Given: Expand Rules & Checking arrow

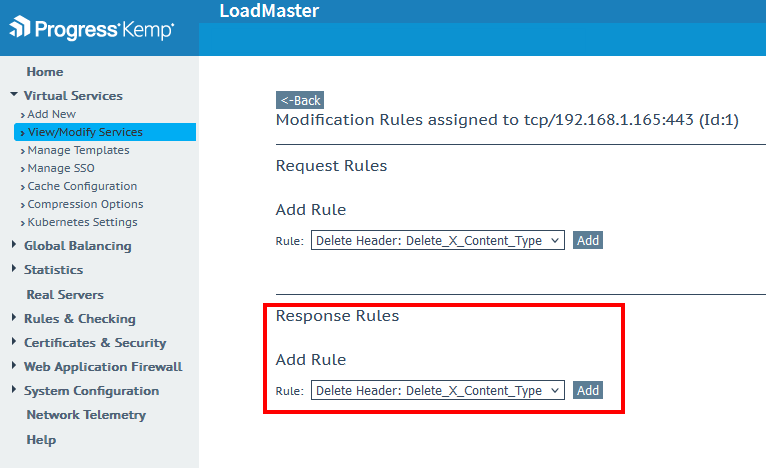Looking at the screenshot, I should click(14, 317).
